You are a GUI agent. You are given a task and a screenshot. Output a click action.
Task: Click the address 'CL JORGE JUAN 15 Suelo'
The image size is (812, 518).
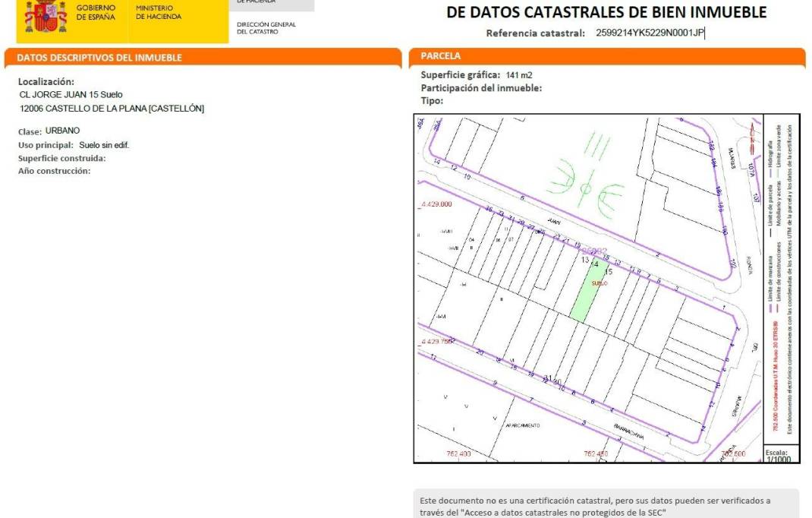[x=71, y=94]
